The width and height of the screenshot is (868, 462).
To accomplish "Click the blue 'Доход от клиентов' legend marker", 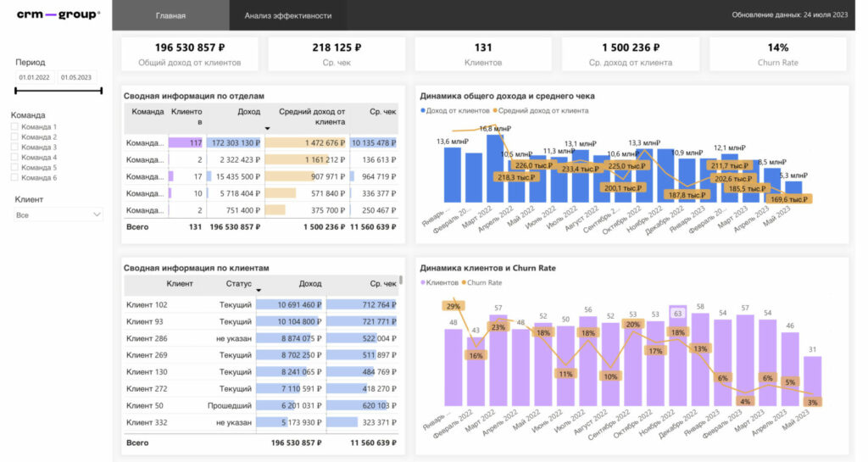I will [423, 111].
